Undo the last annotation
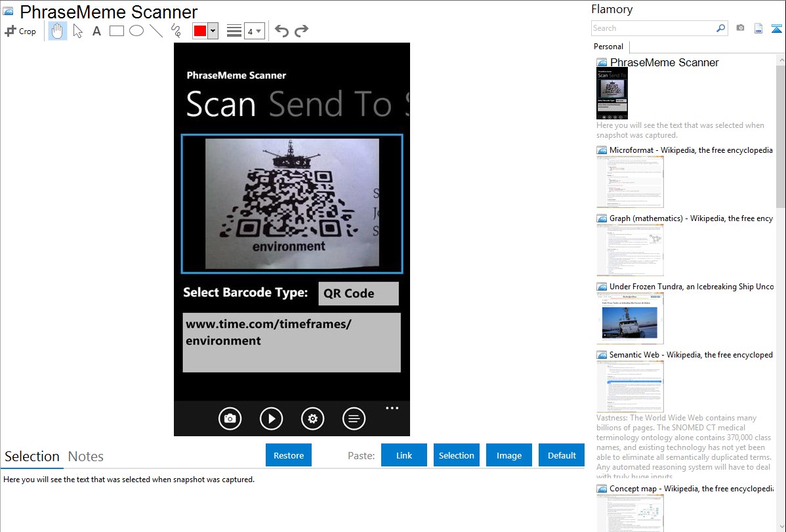786x532 pixels. click(x=281, y=31)
